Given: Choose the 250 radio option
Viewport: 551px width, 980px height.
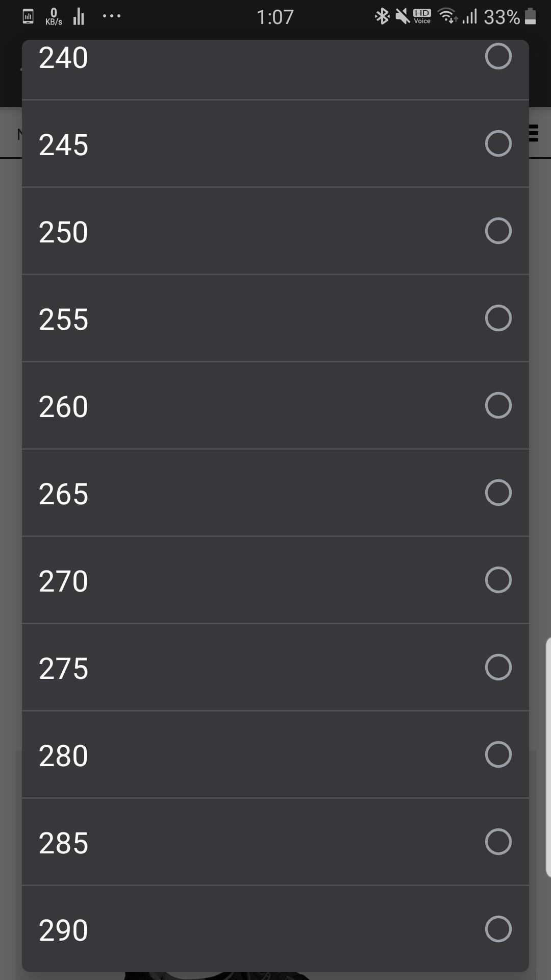Looking at the screenshot, I should tap(498, 231).
